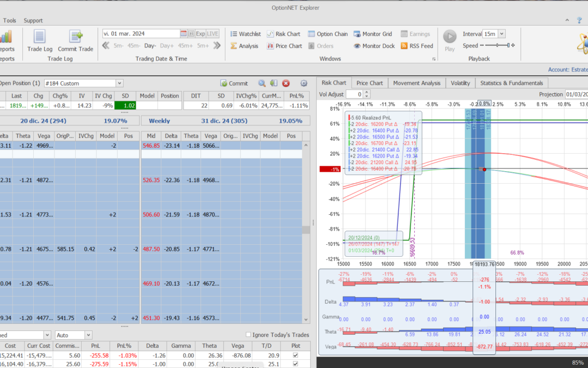Open the Option Chain window
The height and width of the screenshot is (368, 588).
coord(328,34)
